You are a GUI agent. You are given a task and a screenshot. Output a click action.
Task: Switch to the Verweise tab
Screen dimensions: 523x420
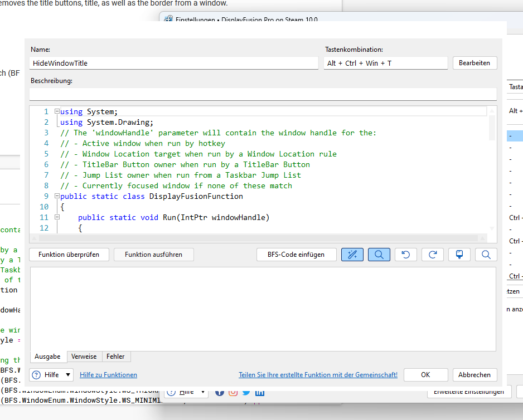pos(84,356)
